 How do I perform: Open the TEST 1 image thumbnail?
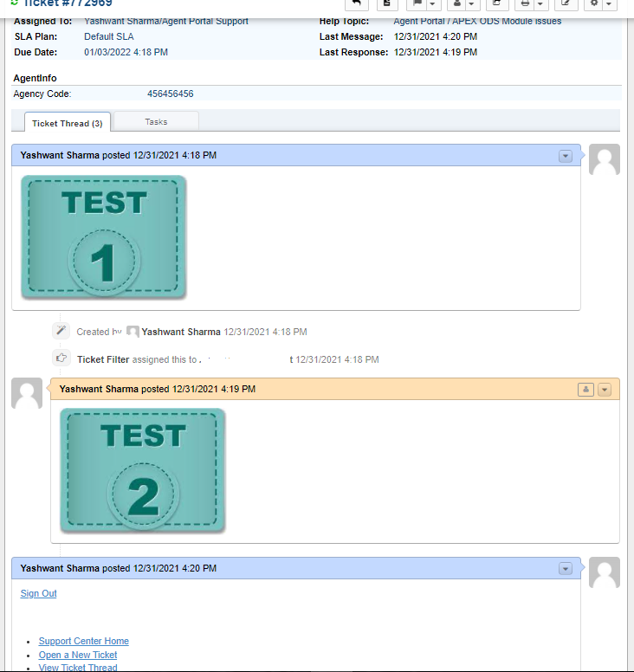(x=104, y=236)
